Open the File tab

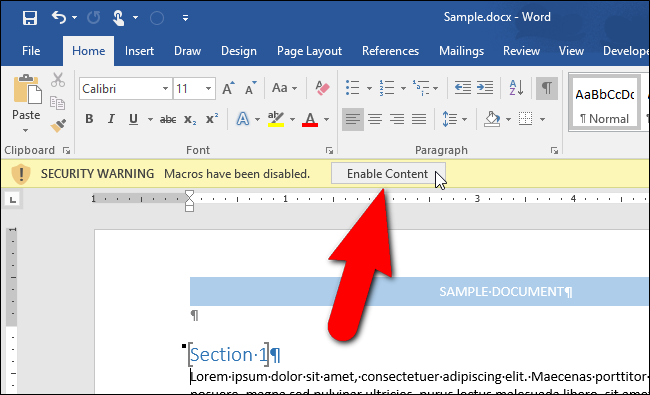[31, 51]
